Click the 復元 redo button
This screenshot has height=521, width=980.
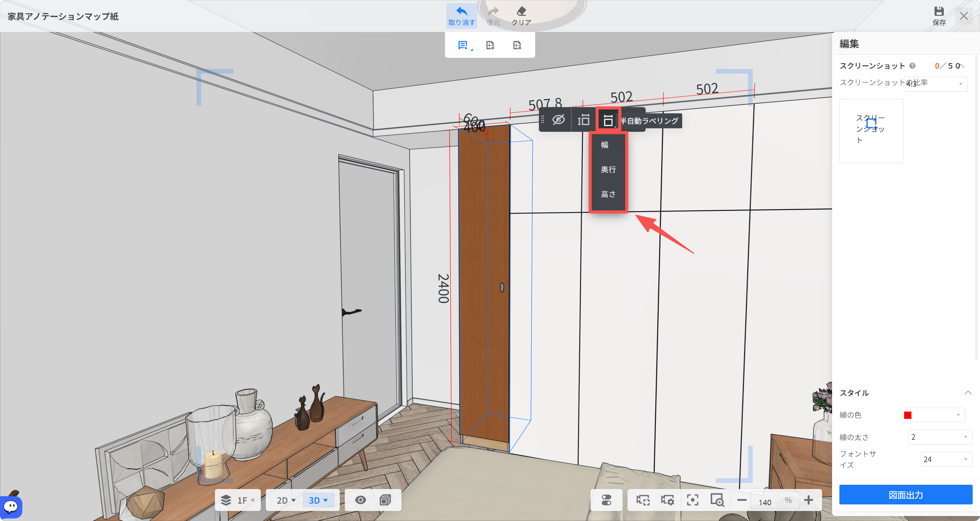[x=493, y=16]
